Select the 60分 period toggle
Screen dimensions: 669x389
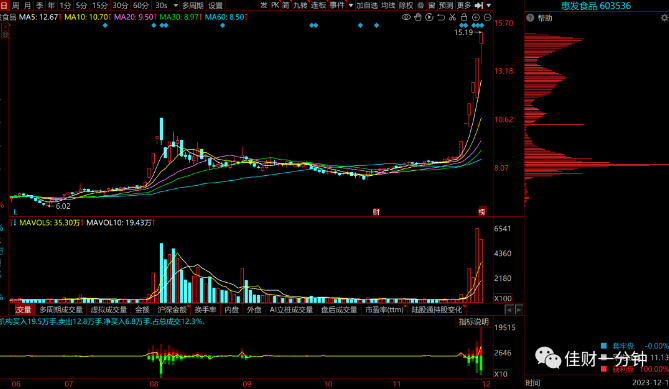tap(140, 6)
